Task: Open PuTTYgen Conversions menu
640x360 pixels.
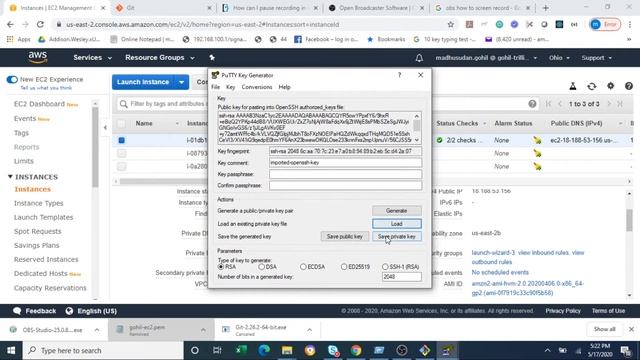Action: tap(257, 87)
